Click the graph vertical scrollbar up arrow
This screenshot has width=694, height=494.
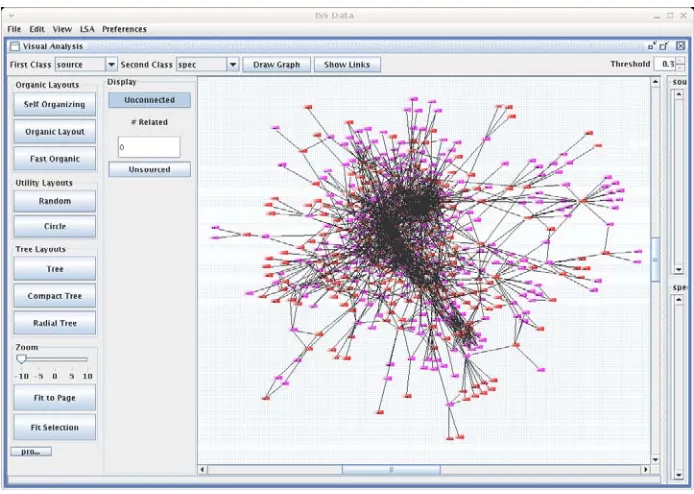(655, 81)
